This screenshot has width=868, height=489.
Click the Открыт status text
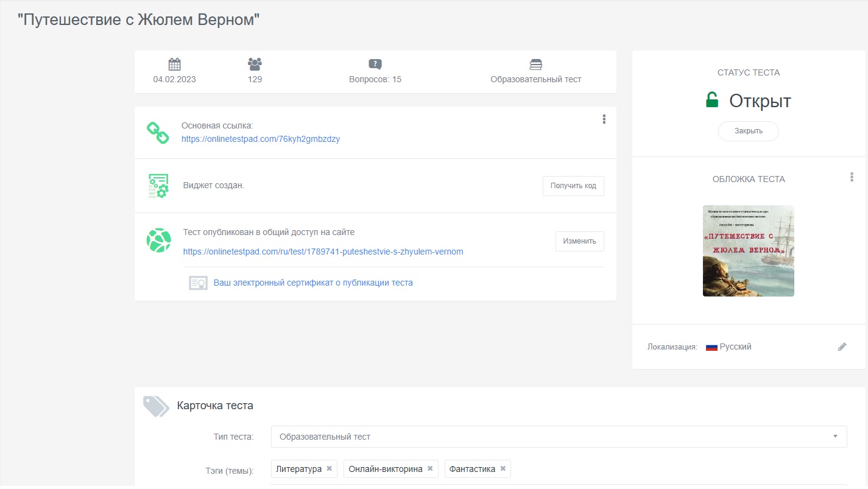coord(760,100)
